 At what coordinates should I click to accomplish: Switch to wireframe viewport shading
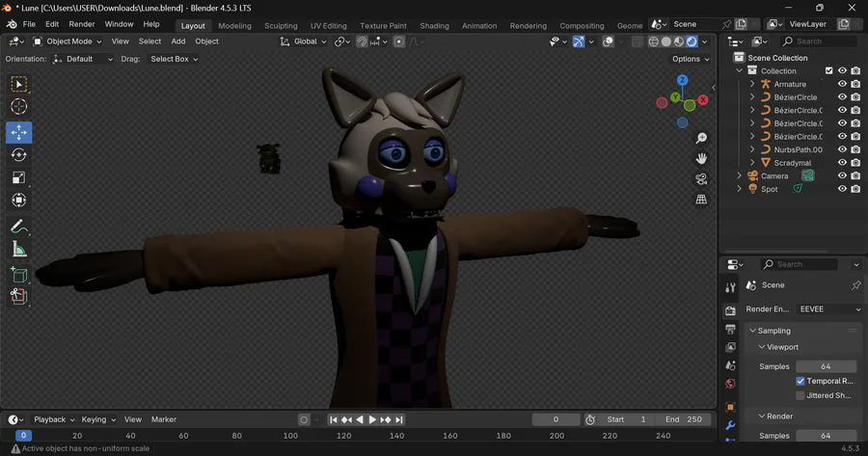[x=653, y=41]
